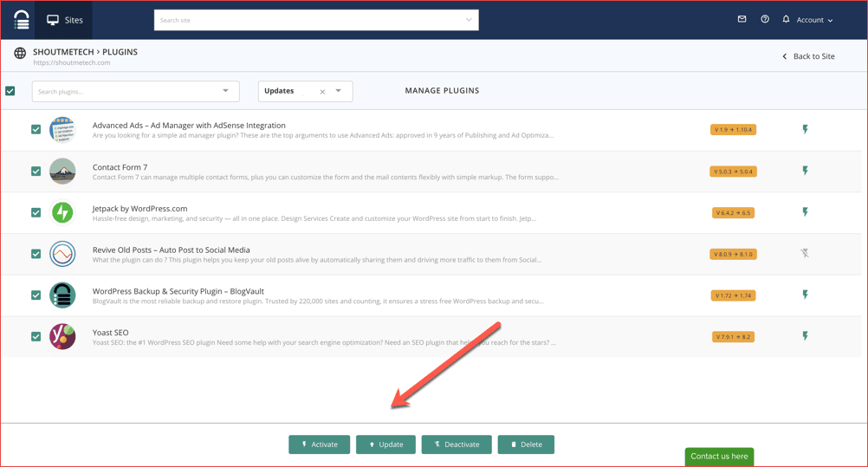Click the Yoast SEO active bolt icon

806,335
